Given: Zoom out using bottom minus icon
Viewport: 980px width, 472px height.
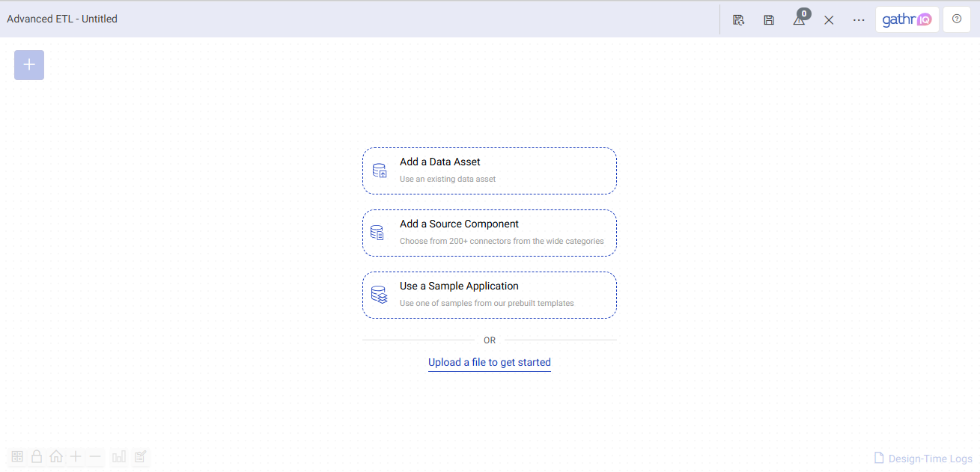Looking at the screenshot, I should [x=95, y=456].
